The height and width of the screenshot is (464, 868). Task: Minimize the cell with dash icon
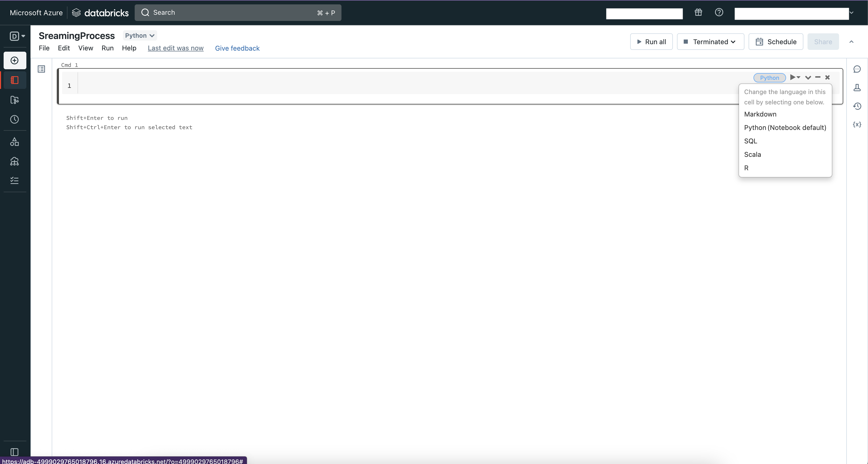point(818,78)
